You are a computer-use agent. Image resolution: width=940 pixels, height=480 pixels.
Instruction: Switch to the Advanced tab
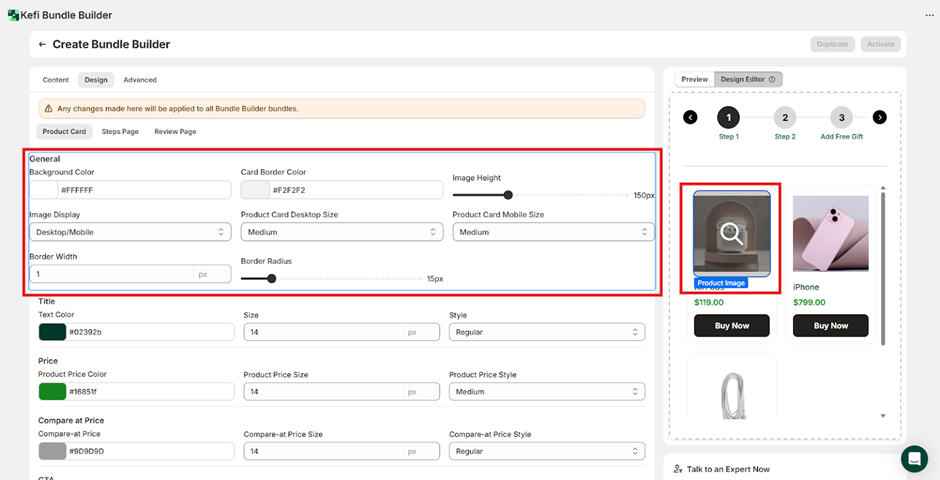click(x=140, y=80)
